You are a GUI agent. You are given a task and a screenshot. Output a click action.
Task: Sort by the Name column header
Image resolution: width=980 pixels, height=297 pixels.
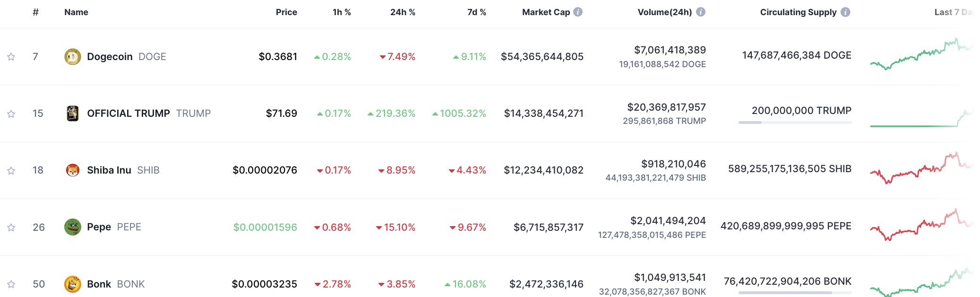tap(76, 12)
